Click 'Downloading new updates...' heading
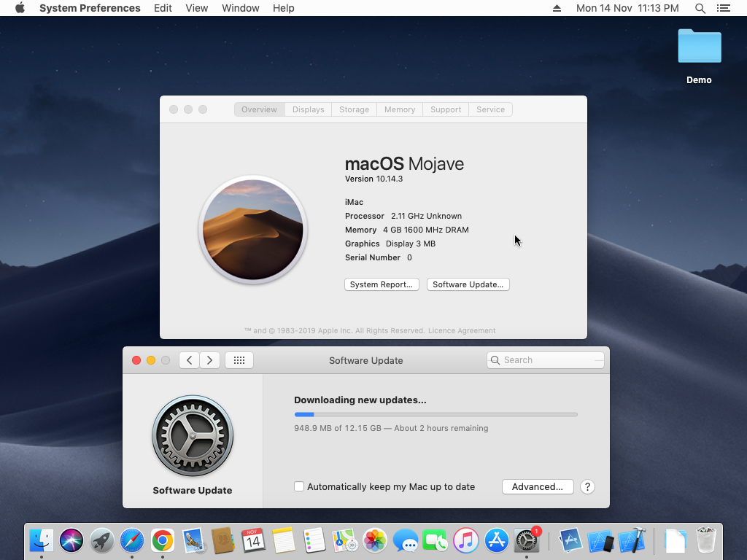The height and width of the screenshot is (560, 747). click(x=360, y=400)
